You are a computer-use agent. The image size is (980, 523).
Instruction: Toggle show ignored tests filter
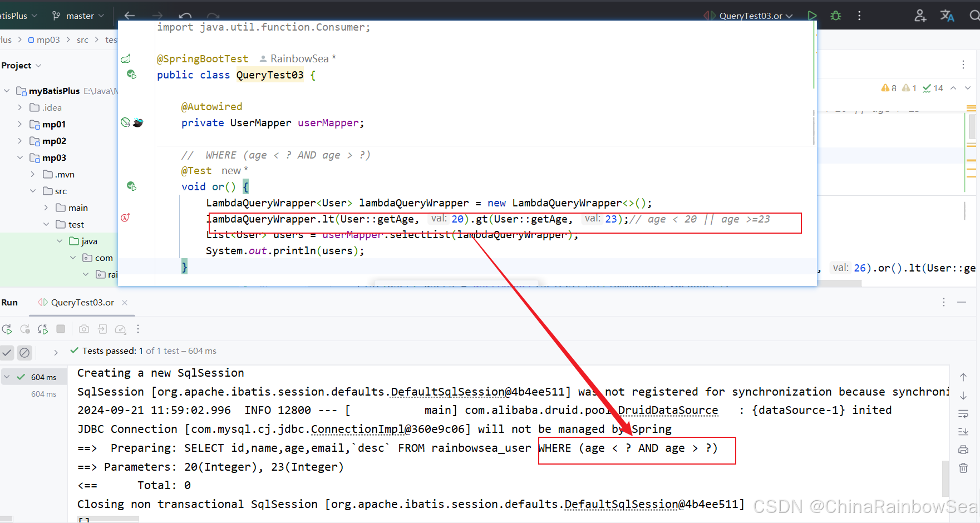click(24, 352)
